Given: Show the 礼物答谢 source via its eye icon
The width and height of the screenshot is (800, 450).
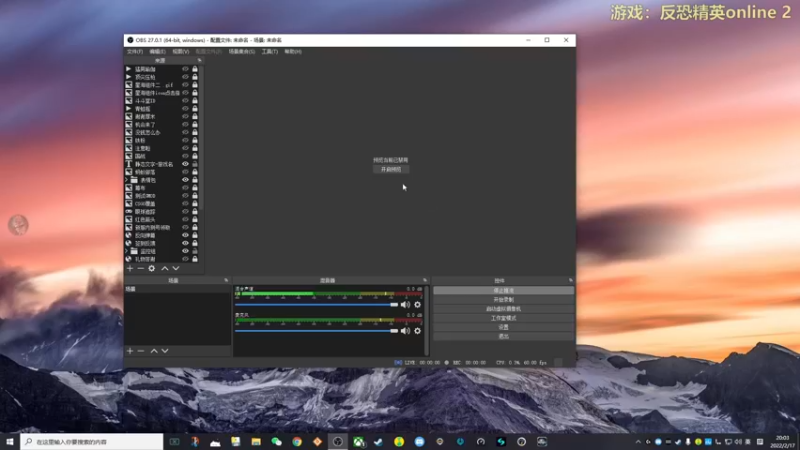Looking at the screenshot, I should coord(185,259).
